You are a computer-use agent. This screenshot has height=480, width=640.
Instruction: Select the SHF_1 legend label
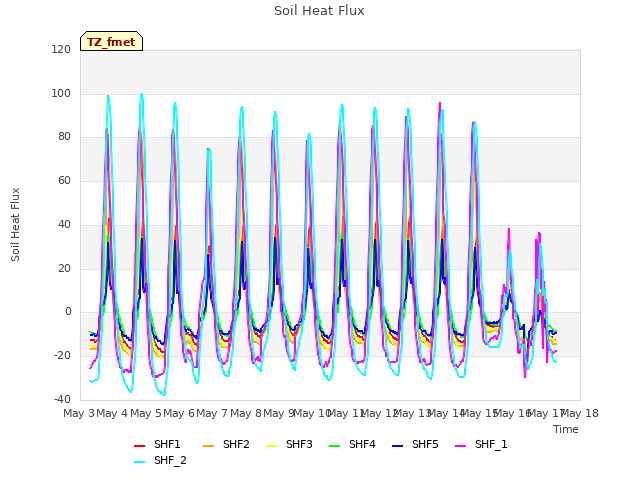point(491,444)
